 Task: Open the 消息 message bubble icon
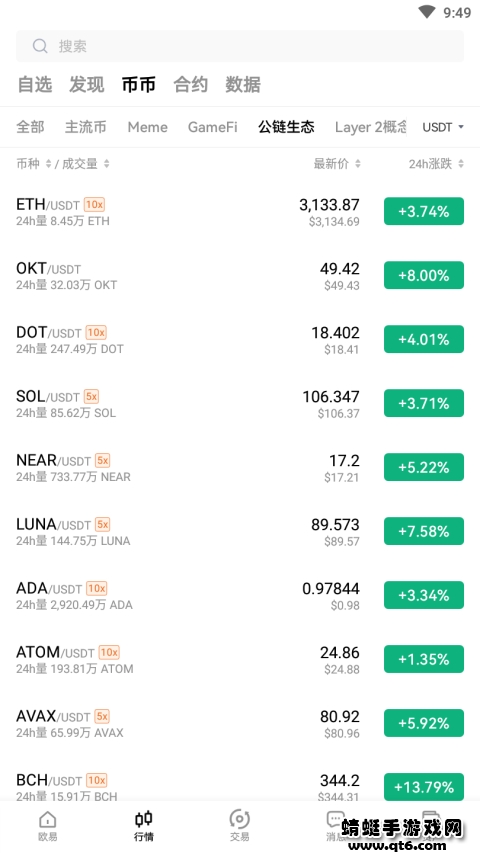tap(334, 819)
